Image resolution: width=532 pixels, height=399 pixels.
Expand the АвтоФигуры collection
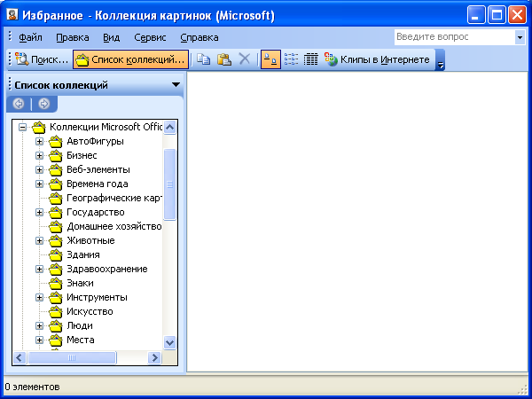tap(39, 142)
